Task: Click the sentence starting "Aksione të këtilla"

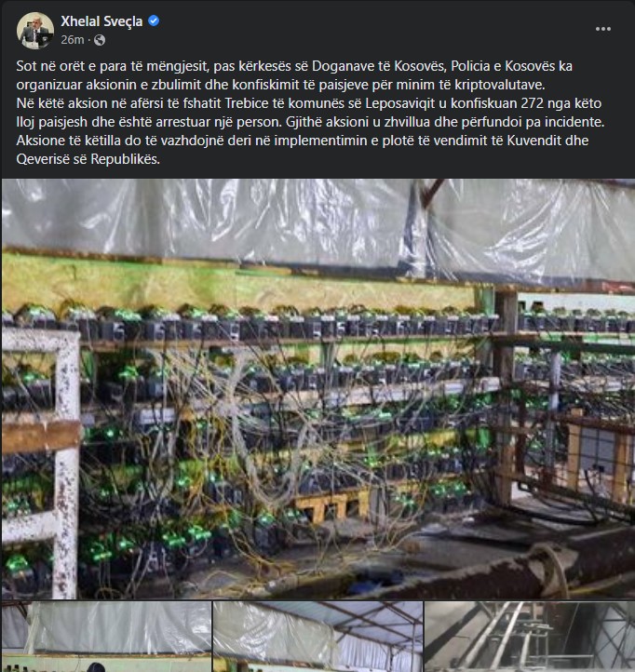Action: coord(303,150)
